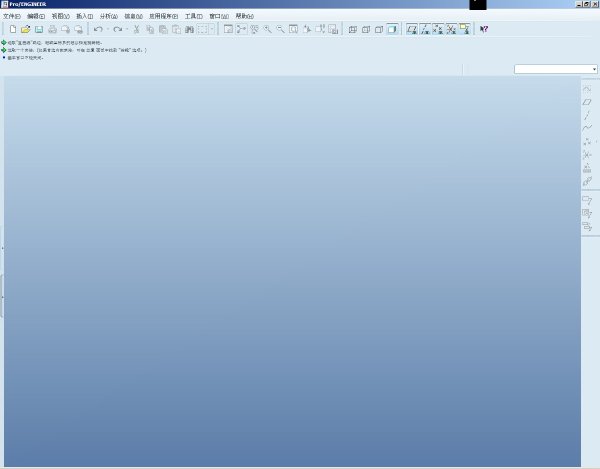
Task: Click the third printer-style toolbar icon
Action: (x=78, y=29)
